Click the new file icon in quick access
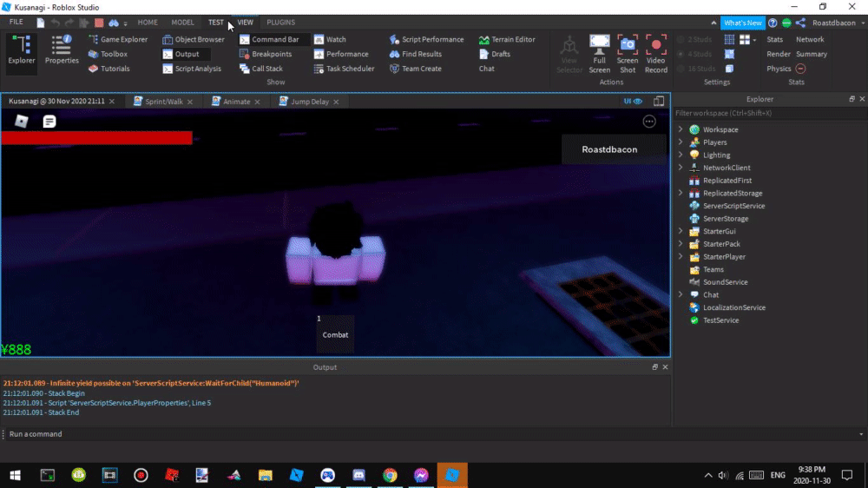This screenshot has width=868, height=488. click(41, 23)
